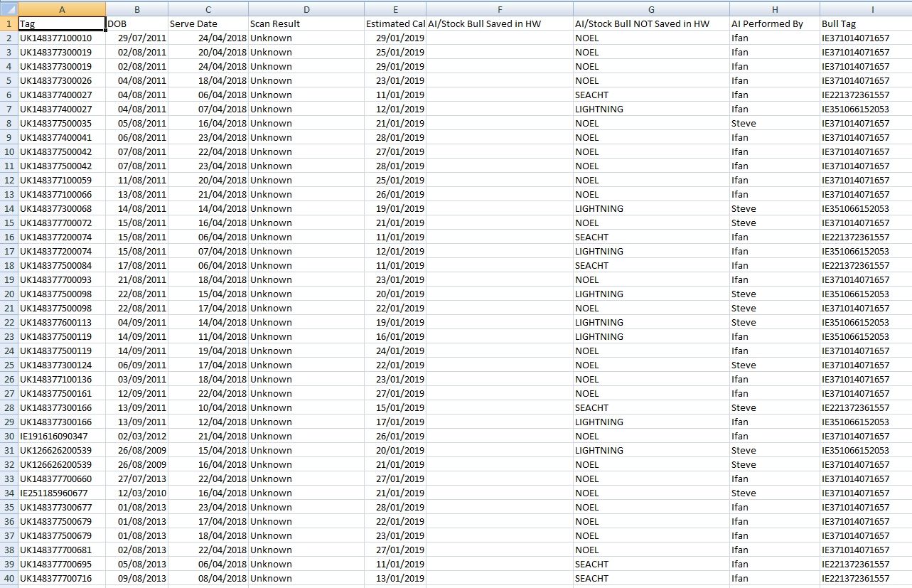
Task: Select column I by its header
Action: coord(866,9)
